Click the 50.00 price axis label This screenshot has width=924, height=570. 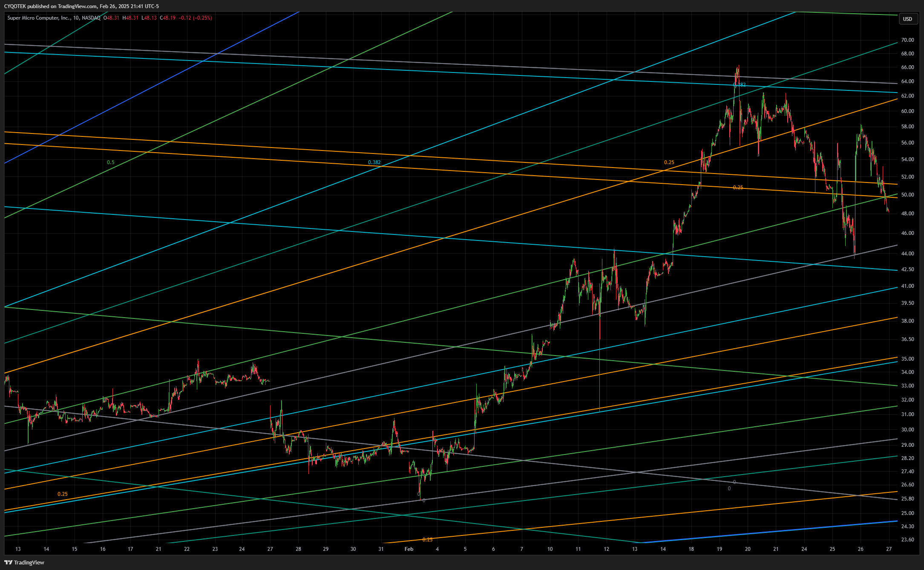pos(907,195)
